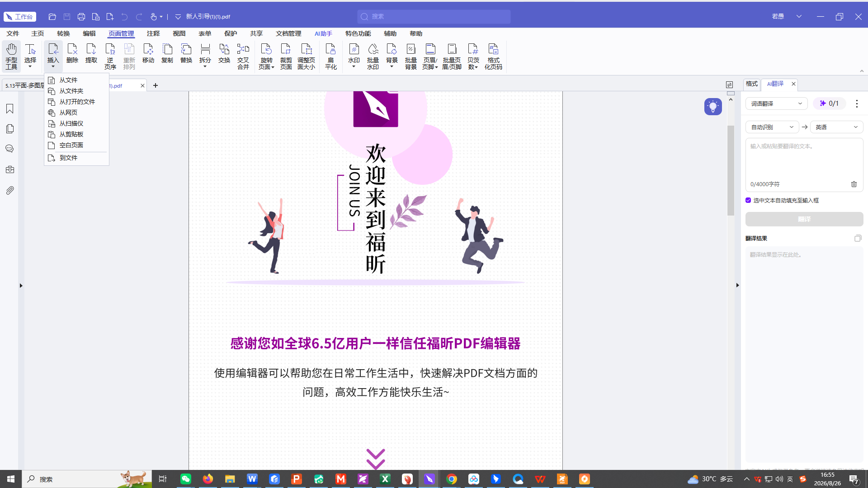This screenshot has height=488, width=868.
Task: Choose 到文件 in the Insert menu
Action: 76,158
